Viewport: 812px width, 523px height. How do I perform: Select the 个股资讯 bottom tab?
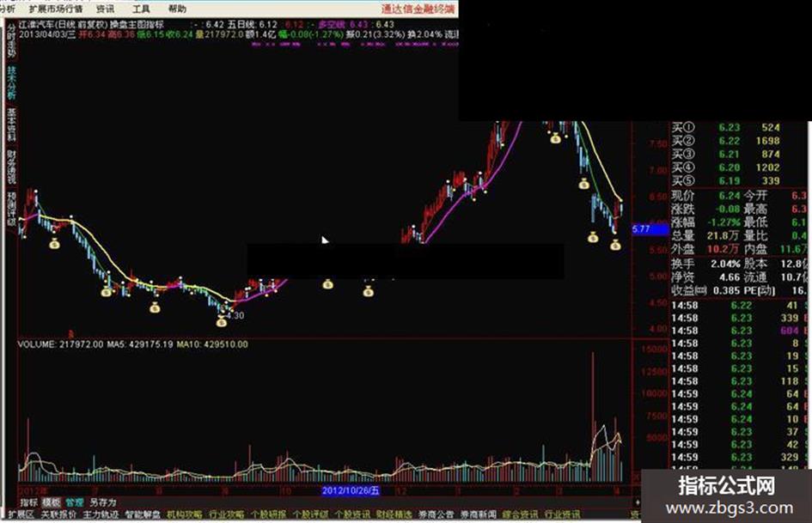click(x=352, y=514)
